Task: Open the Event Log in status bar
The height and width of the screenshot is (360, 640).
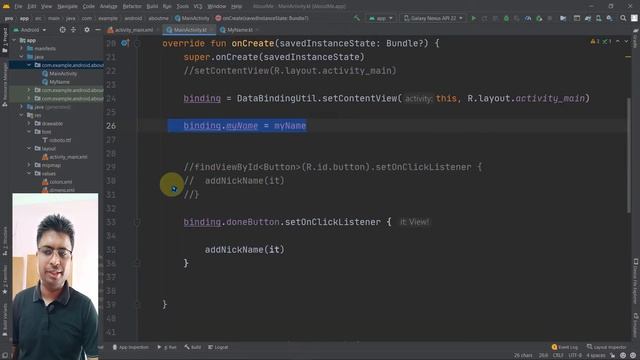Action: click(x=565, y=347)
